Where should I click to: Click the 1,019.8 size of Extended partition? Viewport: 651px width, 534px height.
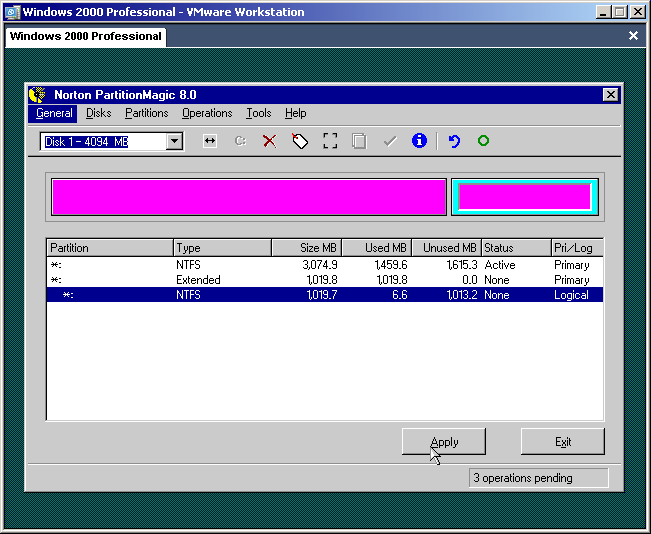coord(322,280)
